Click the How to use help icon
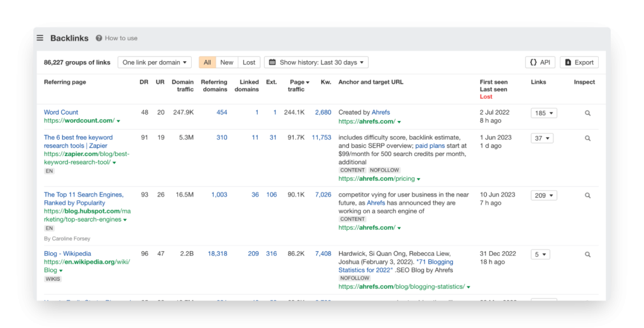The image size is (644, 328). point(99,38)
